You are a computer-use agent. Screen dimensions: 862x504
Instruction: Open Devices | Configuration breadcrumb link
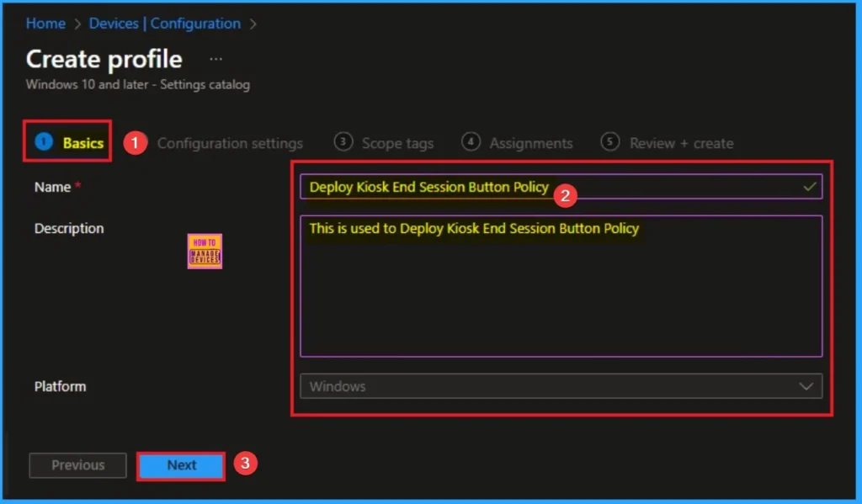point(164,24)
